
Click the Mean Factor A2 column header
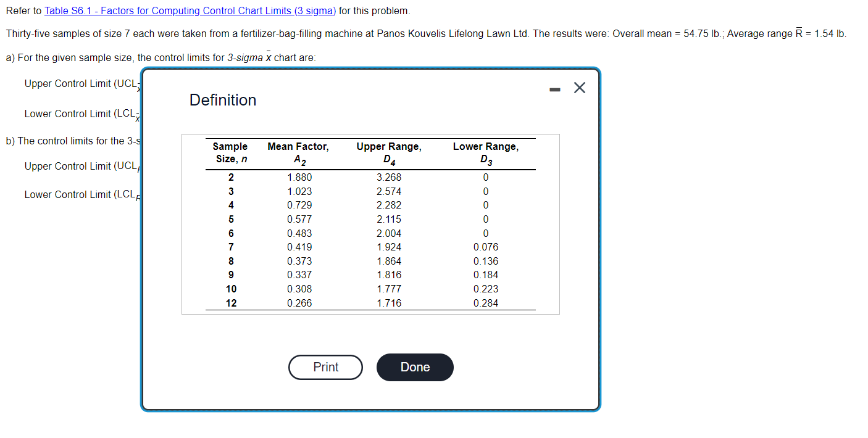pos(298,152)
